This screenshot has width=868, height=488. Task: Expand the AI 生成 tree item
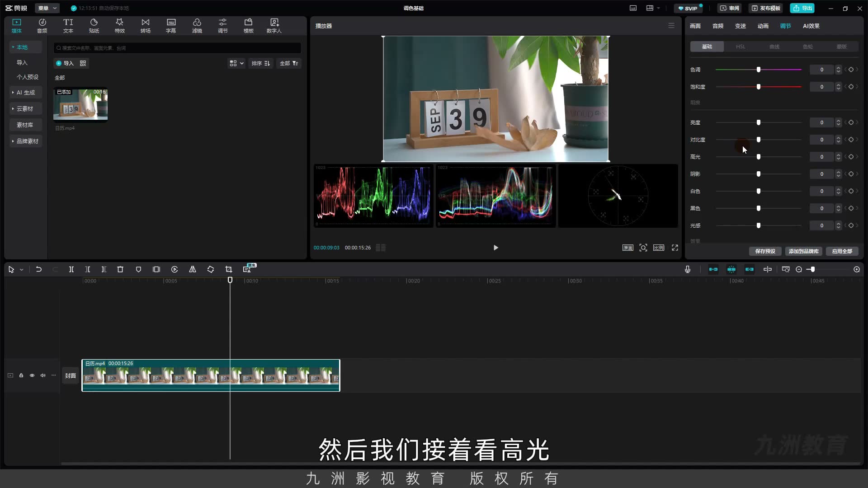point(25,92)
